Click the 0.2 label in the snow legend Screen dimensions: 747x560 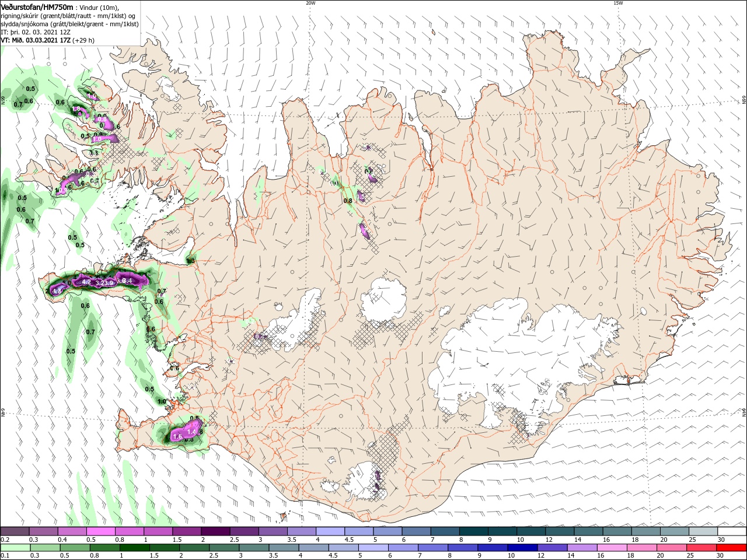pos(5,540)
